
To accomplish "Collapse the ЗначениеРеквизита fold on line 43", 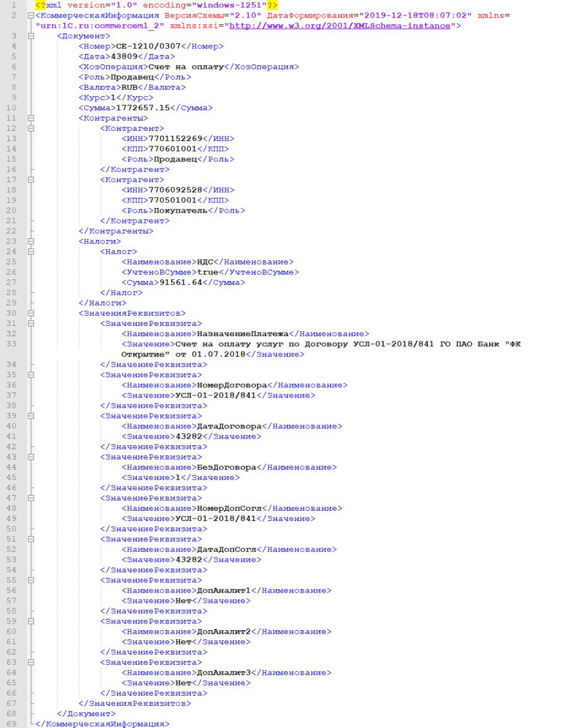I will (31, 457).
